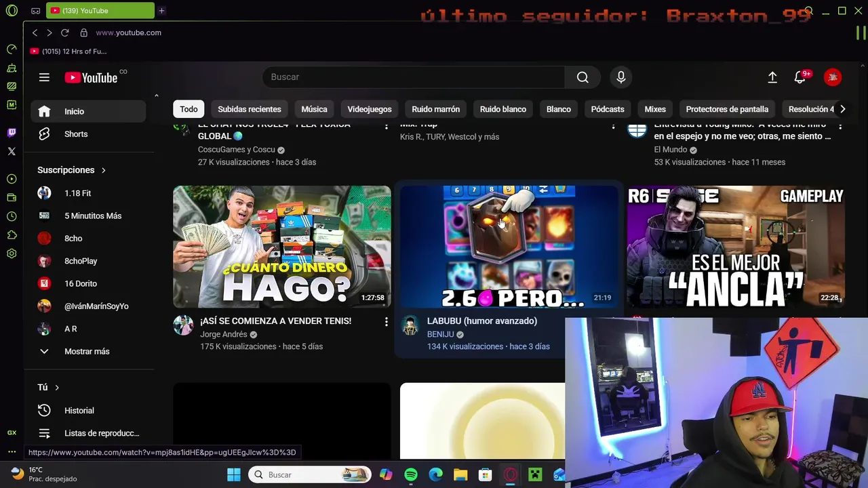Go to Inicio in YouTube sidebar
This screenshot has width=868, height=488.
tap(88, 111)
